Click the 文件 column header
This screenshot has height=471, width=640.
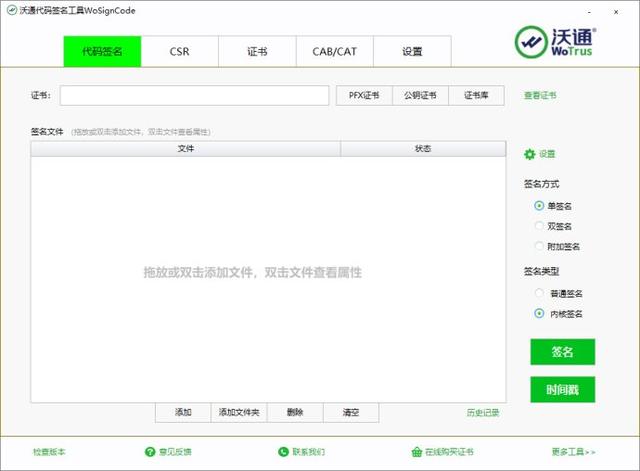[186, 149]
